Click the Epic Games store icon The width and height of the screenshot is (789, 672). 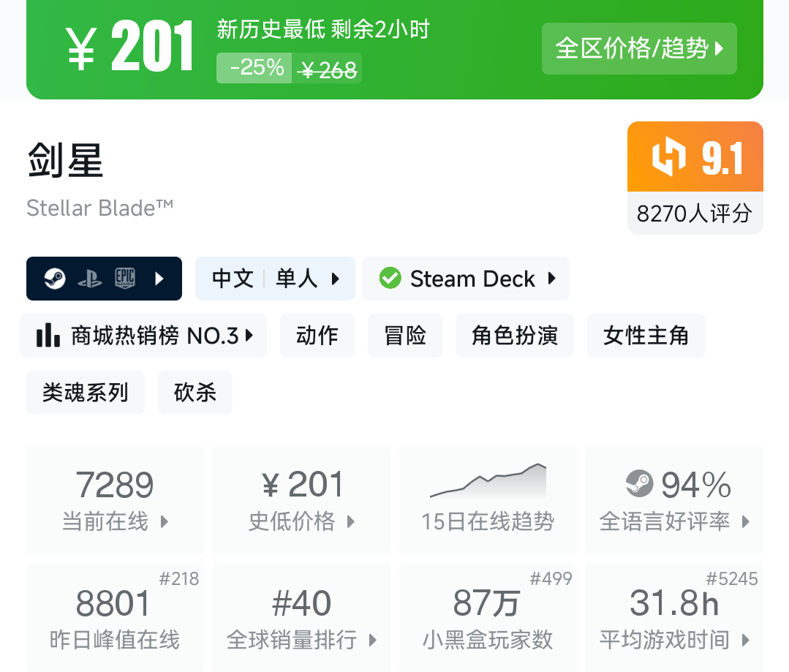pyautogui.click(x=125, y=279)
